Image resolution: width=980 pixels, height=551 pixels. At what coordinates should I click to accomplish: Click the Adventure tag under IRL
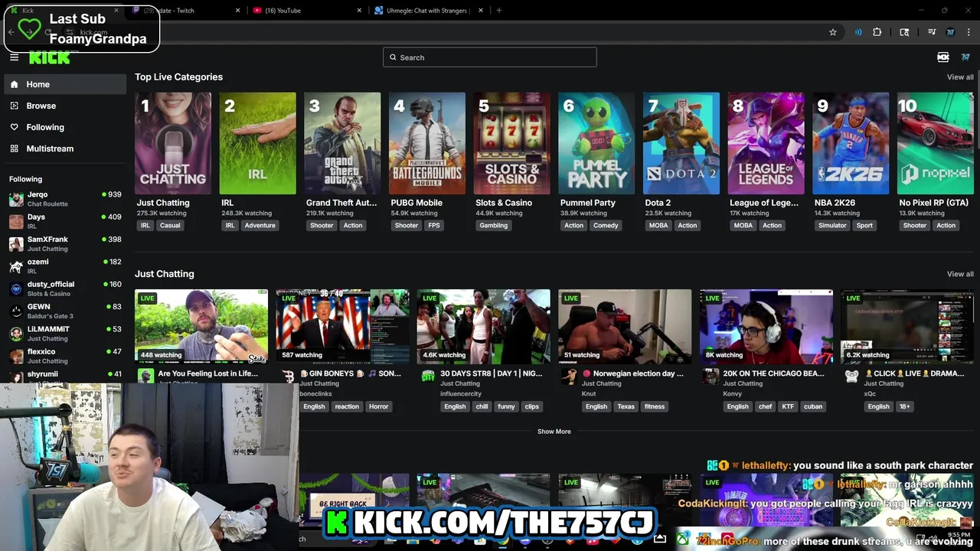point(260,226)
